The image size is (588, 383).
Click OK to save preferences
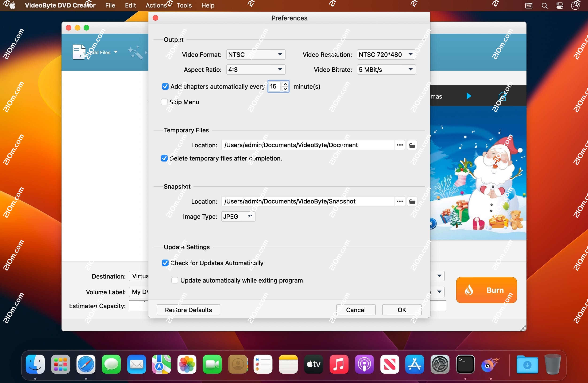(x=402, y=310)
